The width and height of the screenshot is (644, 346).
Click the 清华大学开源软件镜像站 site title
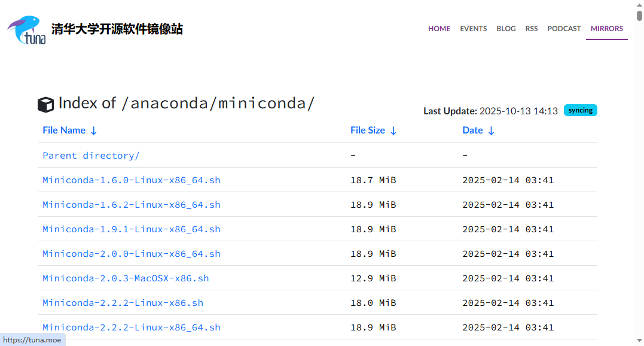[117, 29]
